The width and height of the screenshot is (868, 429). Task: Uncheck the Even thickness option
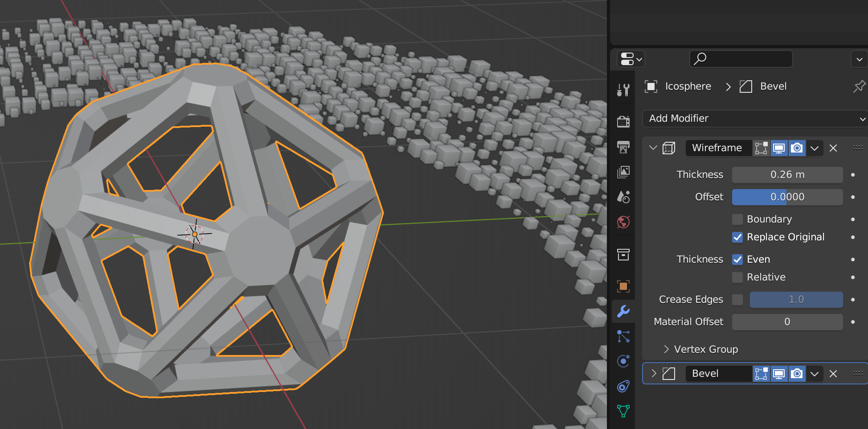tap(737, 260)
